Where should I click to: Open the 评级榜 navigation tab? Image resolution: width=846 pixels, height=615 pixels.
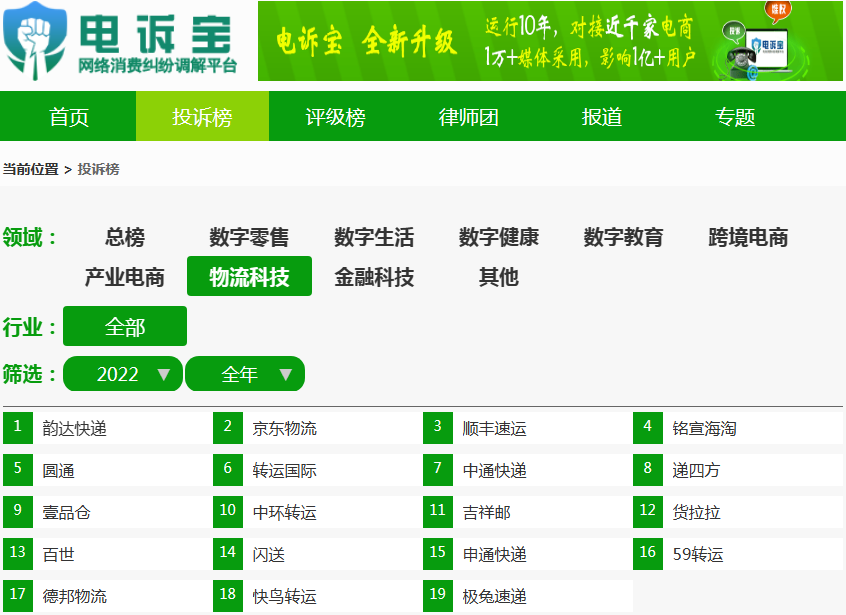click(335, 117)
